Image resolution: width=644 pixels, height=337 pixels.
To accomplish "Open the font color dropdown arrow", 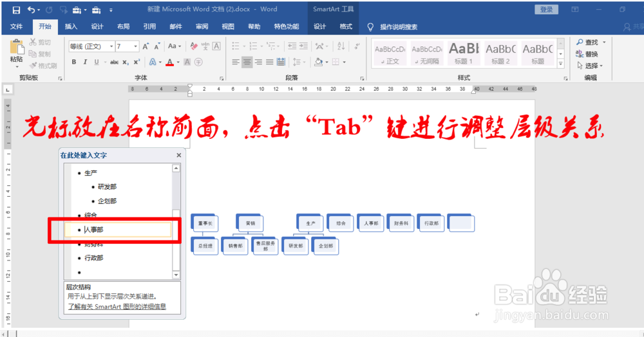I will click(x=178, y=62).
